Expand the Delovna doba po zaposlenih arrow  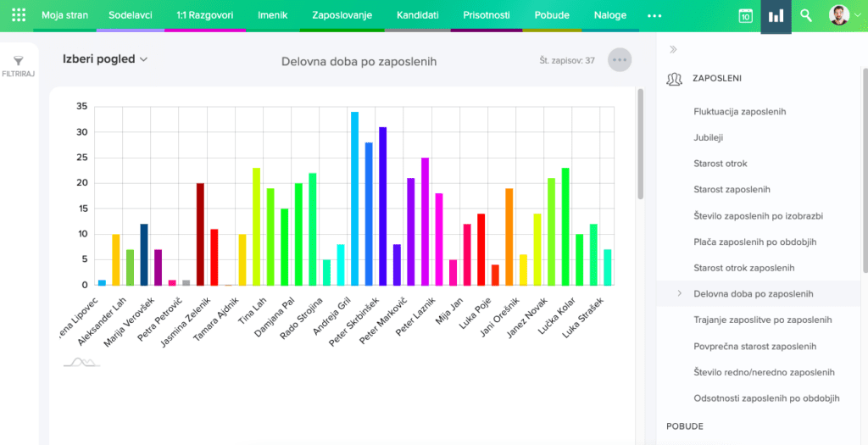680,293
